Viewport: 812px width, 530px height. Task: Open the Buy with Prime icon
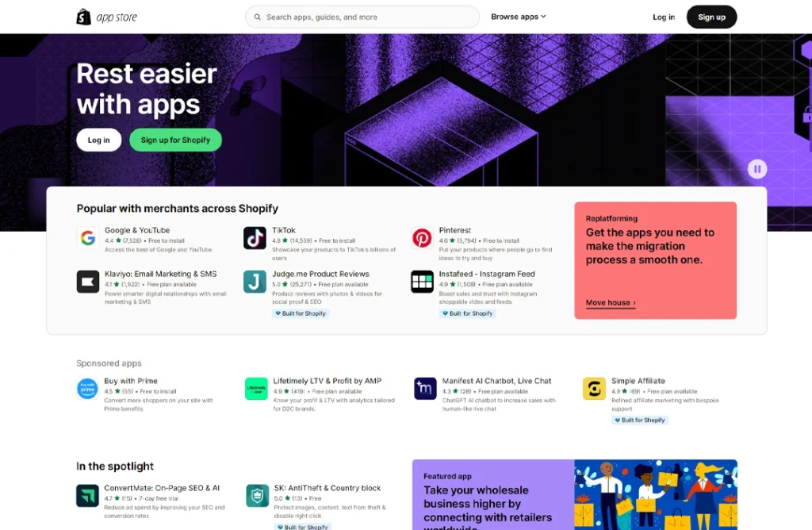click(87, 389)
